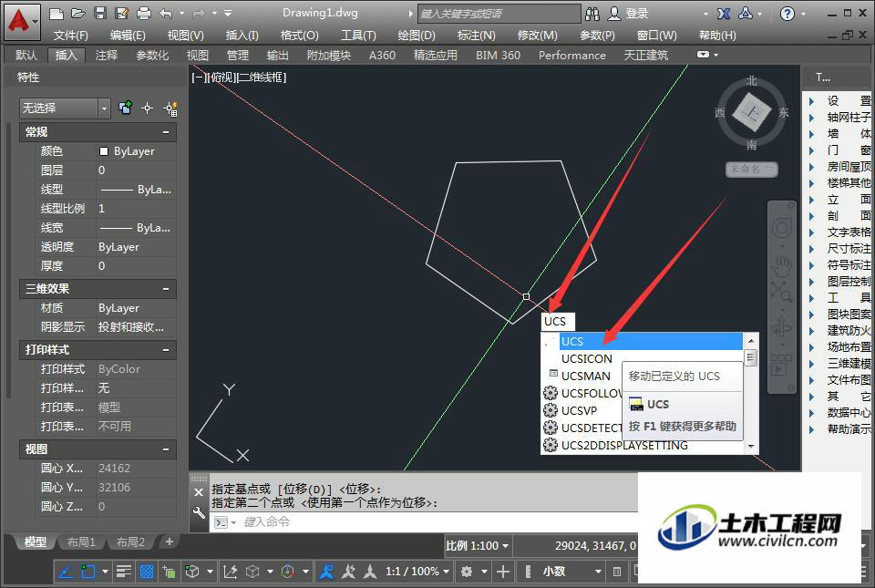The width and height of the screenshot is (875, 588).
Task: Click the ShowMotion icon in navigation bar
Action: pos(781,366)
